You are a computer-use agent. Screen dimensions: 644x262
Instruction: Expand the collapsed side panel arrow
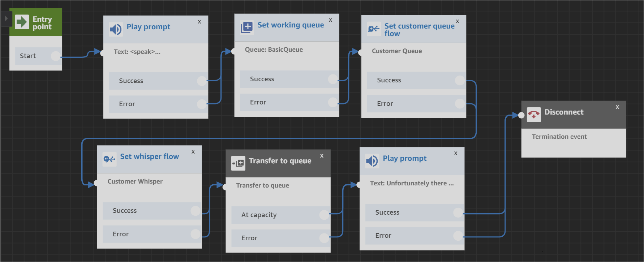coord(6,18)
